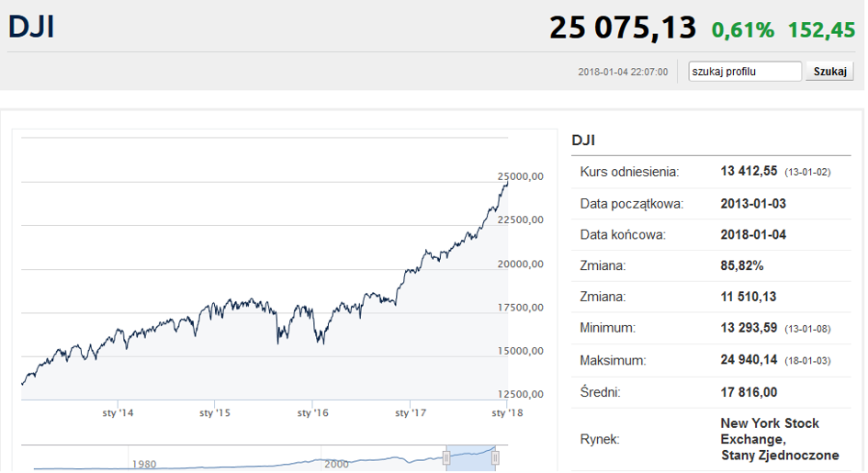Click the sty '15 axis label
The width and height of the screenshot is (868, 473).
(215, 412)
